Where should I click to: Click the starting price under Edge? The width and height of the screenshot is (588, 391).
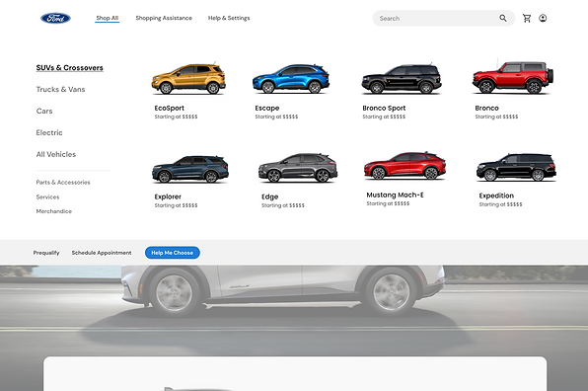coord(283,205)
